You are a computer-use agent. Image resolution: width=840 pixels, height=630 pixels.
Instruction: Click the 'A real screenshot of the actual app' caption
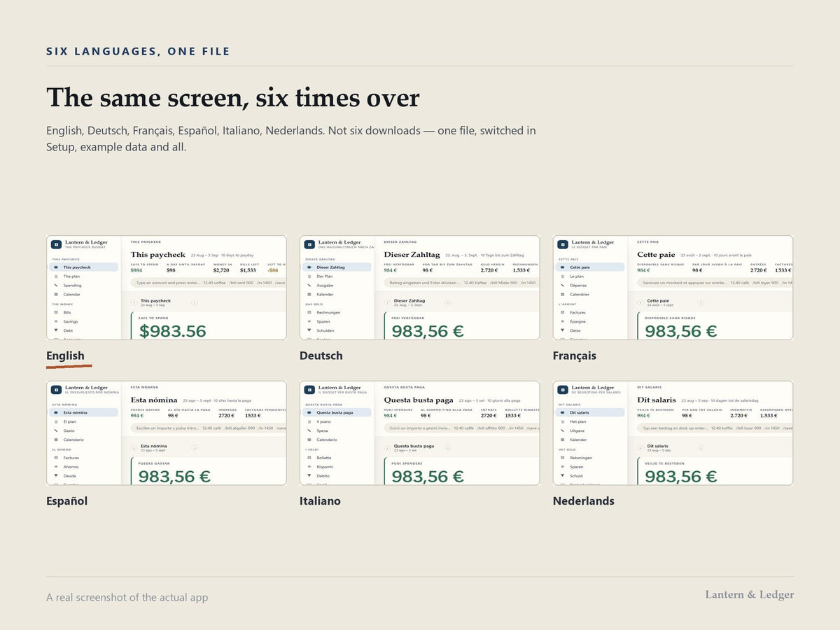pyautogui.click(x=127, y=598)
